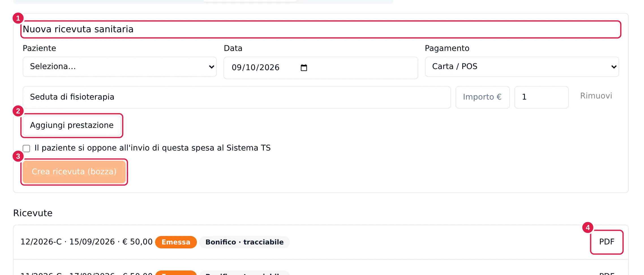Click the receipt text 12/2026-C · 15/09/2026
The width and height of the screenshot is (644, 275).
(x=68, y=242)
